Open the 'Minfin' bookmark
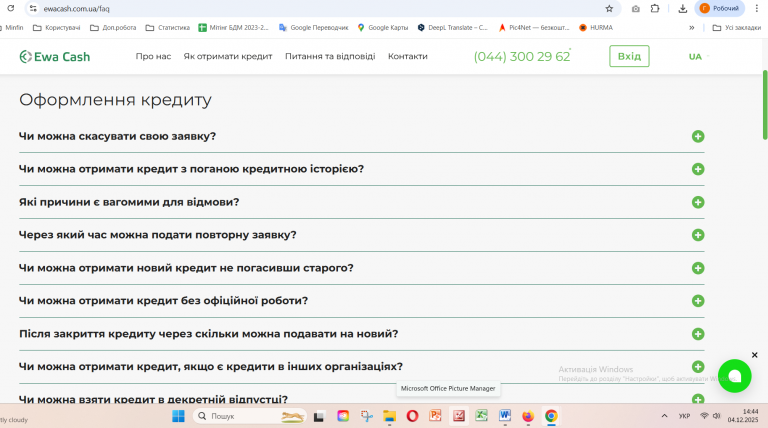 [12, 28]
